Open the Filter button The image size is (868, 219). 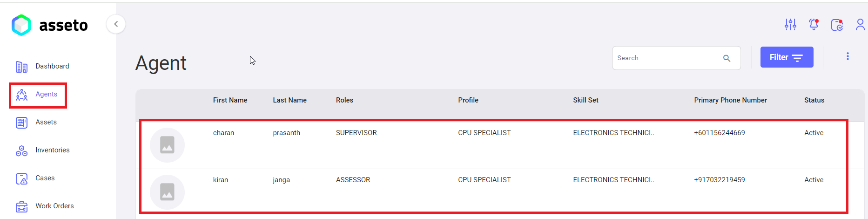[787, 57]
